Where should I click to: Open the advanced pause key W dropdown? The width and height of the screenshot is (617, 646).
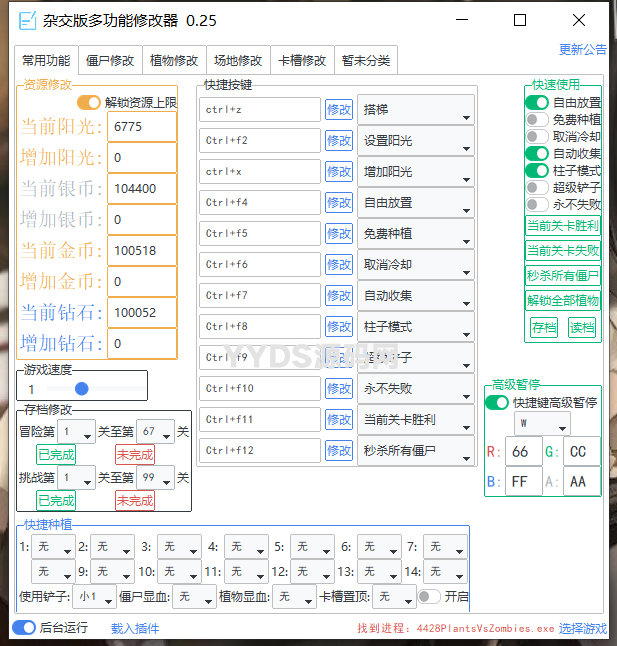point(541,424)
